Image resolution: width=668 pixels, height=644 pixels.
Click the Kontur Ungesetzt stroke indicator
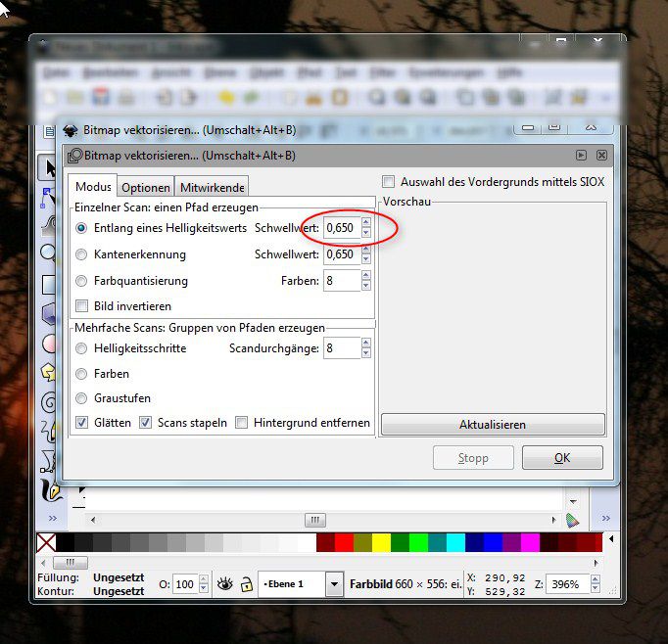pyautogui.click(x=119, y=591)
